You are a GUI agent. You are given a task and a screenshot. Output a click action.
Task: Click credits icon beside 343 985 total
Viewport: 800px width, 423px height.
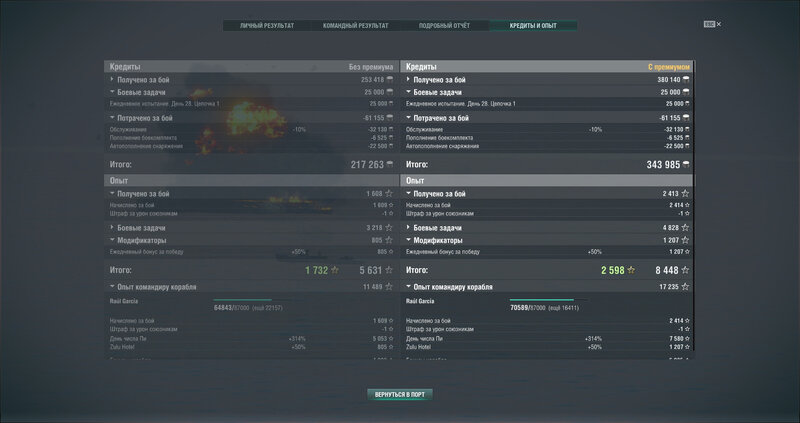pos(688,164)
